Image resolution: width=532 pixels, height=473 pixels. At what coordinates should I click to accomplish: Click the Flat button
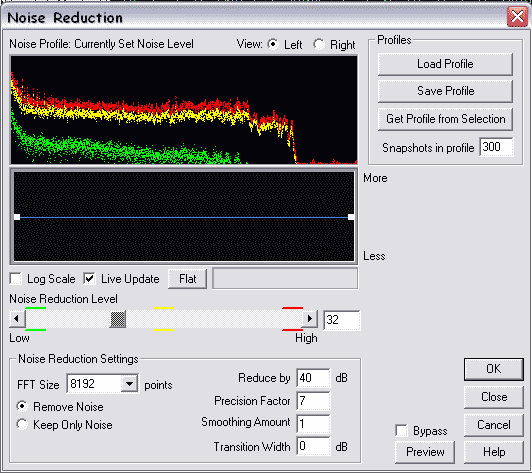(187, 279)
